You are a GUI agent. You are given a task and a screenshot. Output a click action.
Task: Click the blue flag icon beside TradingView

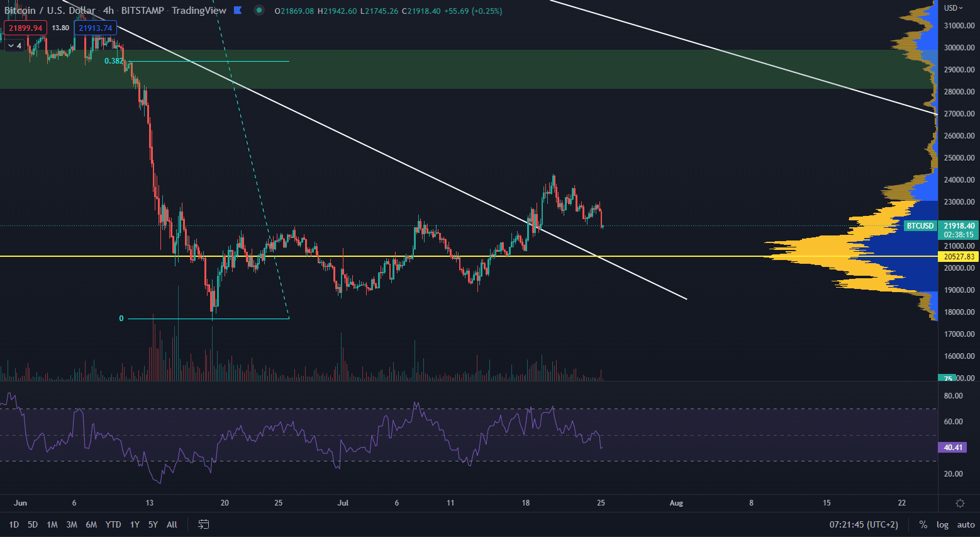point(238,10)
